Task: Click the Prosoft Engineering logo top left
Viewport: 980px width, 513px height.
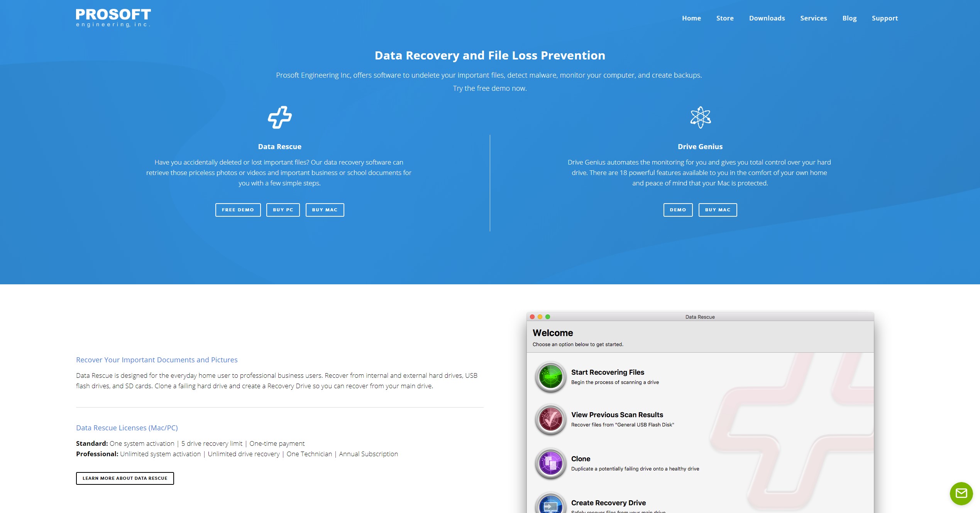Action: coord(113,17)
